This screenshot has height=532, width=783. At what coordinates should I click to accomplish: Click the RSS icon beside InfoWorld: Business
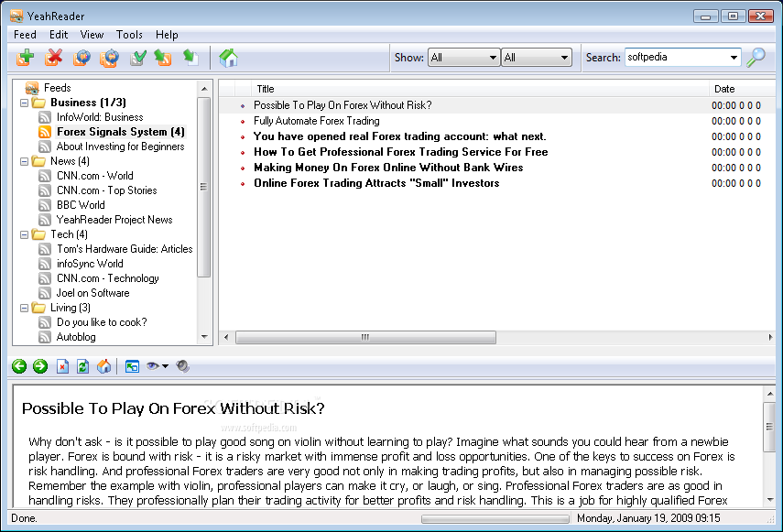[45, 117]
